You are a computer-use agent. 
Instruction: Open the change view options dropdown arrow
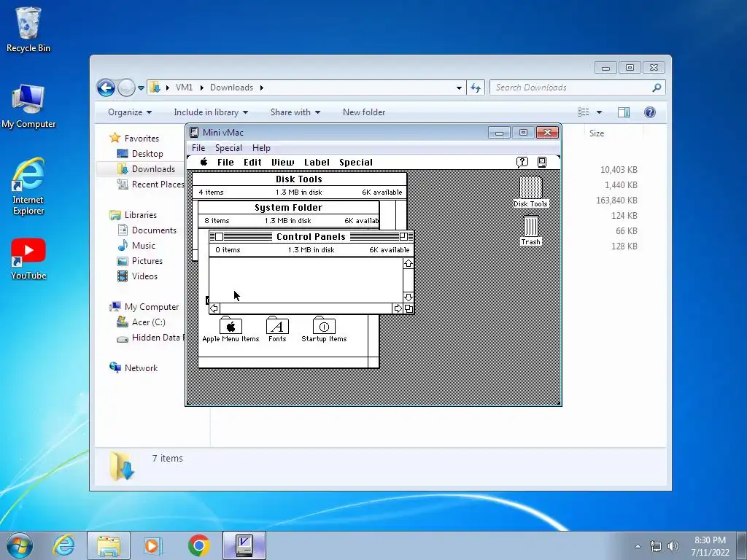click(600, 112)
